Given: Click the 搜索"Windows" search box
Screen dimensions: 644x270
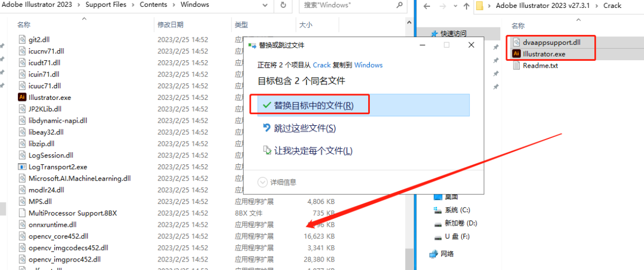Looking at the screenshot, I should point(354,5).
